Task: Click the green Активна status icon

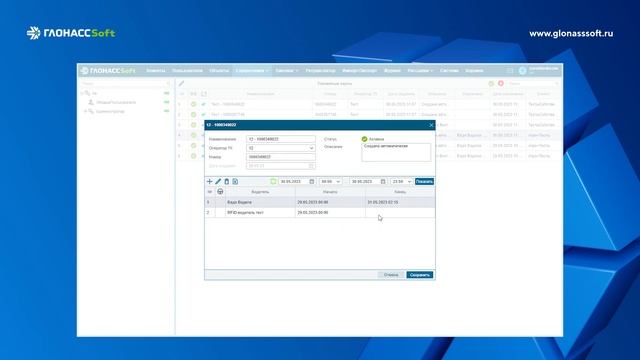Action: coord(364,139)
